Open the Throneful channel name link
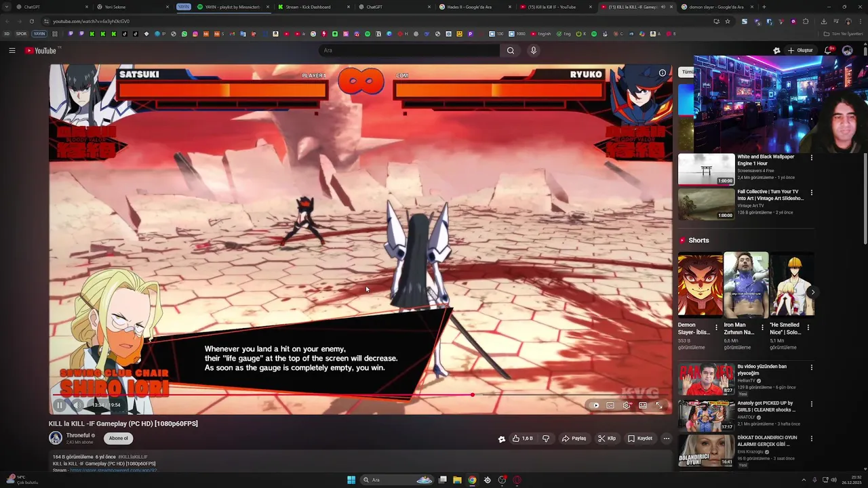 click(x=78, y=435)
